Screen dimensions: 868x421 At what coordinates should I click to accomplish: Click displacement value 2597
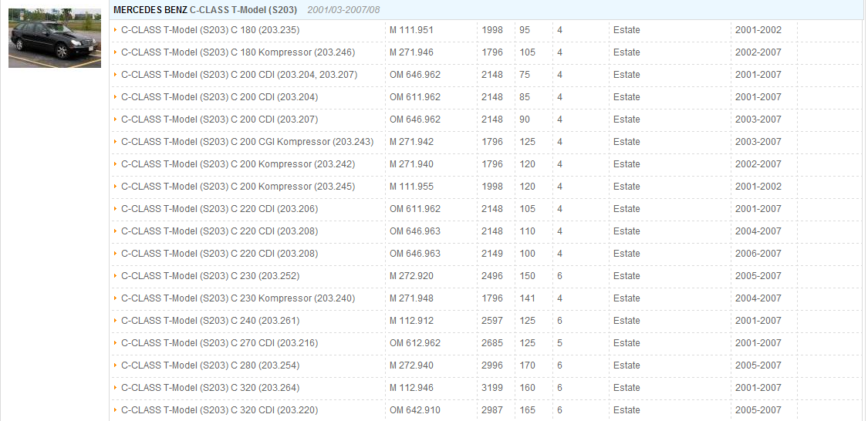point(492,320)
